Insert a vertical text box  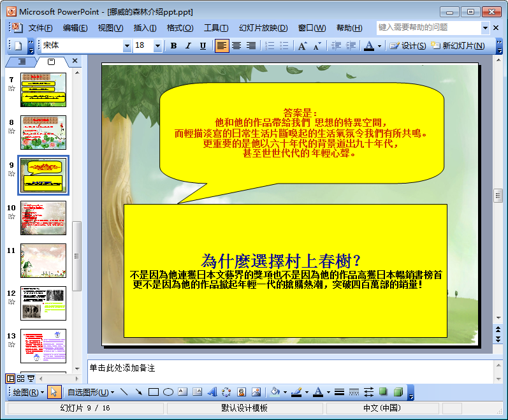197,392
